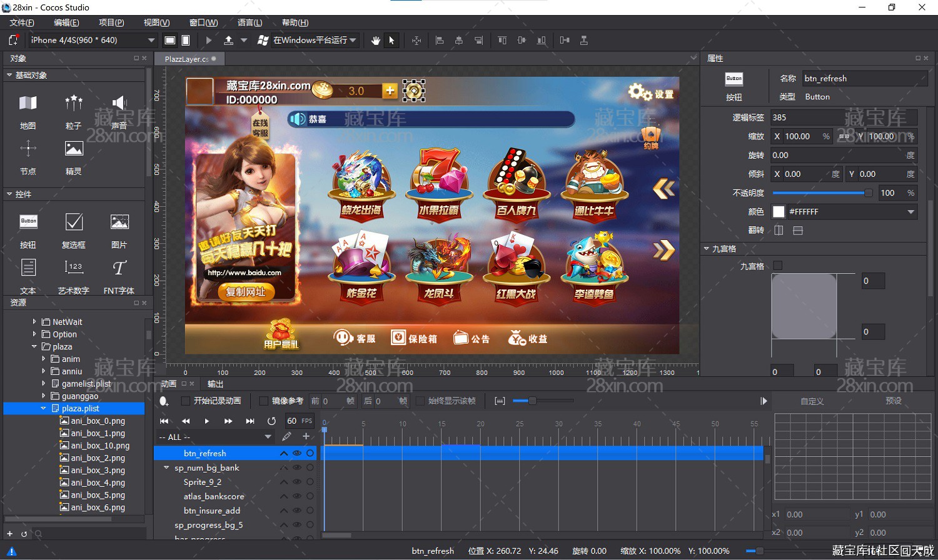The image size is (938, 560).
Task: Toggle lock circle on sp_num_bg_bank row
Action: (x=310, y=467)
